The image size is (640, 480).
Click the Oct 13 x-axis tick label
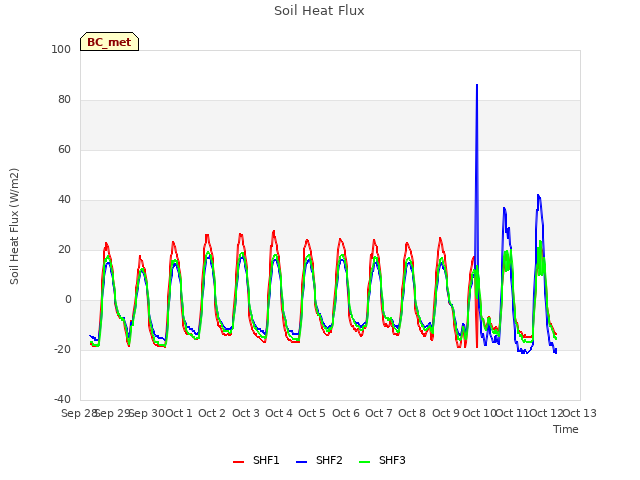coord(580,413)
